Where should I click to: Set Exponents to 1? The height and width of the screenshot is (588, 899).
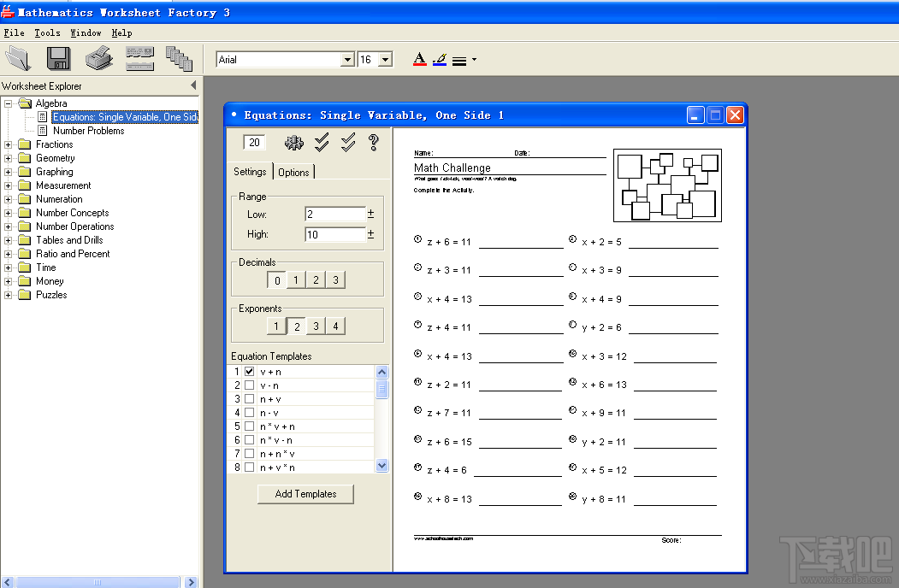pyautogui.click(x=276, y=326)
